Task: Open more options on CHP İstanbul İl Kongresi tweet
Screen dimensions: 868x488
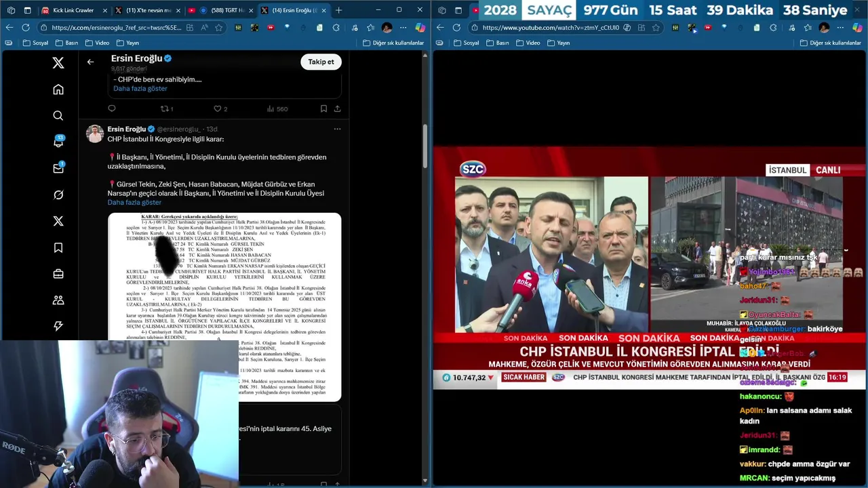Action: 337,129
